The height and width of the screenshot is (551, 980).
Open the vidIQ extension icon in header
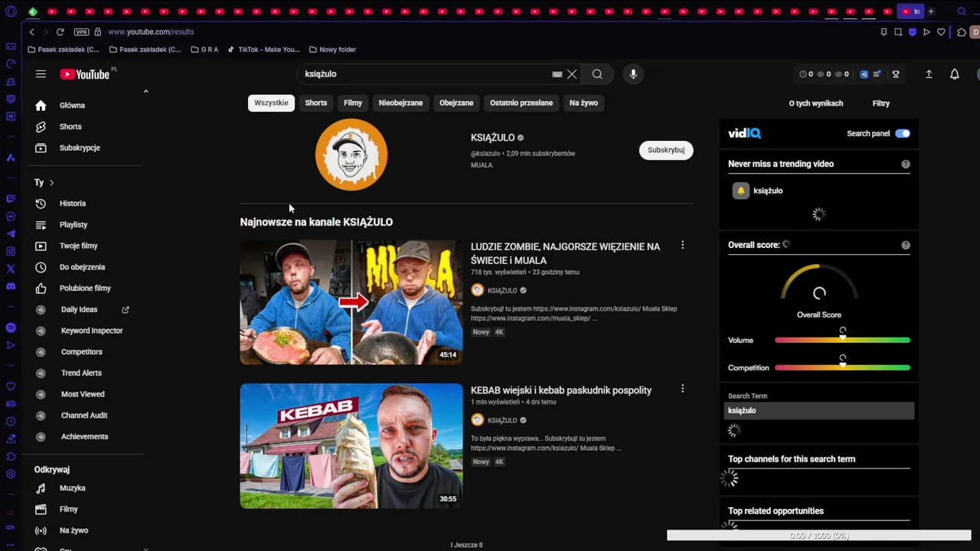[864, 74]
